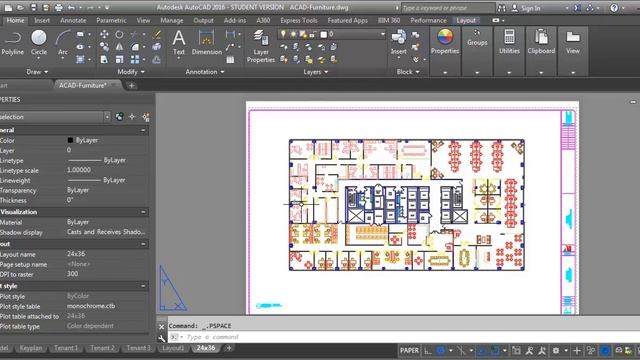The width and height of the screenshot is (640, 360).
Task: Collapse the Plot style section
Action: [143, 286]
